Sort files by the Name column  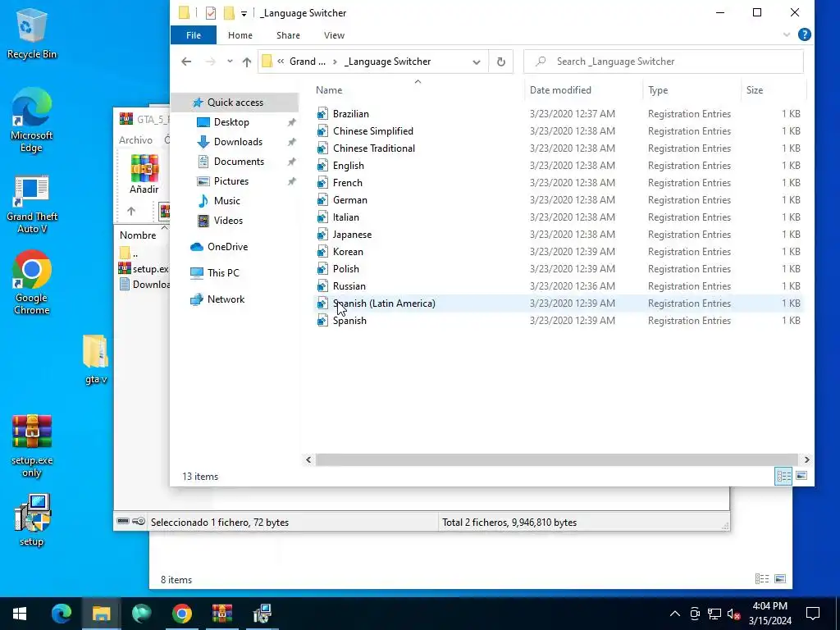tap(329, 90)
